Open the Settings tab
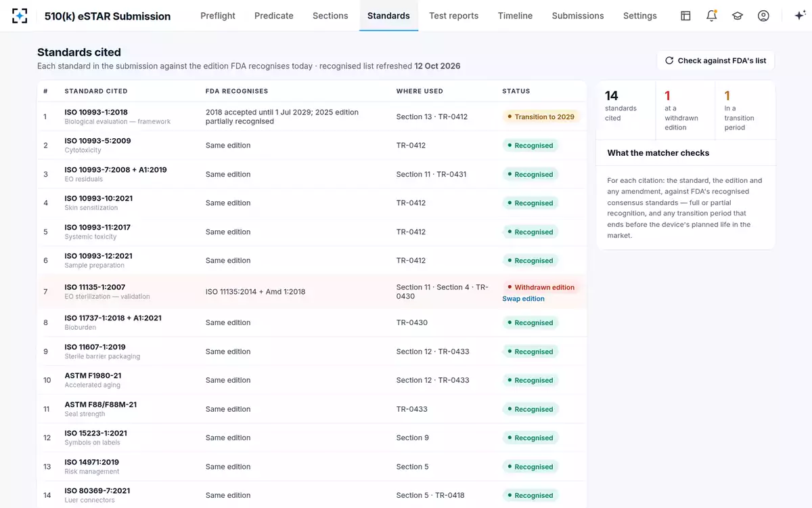 [640, 16]
